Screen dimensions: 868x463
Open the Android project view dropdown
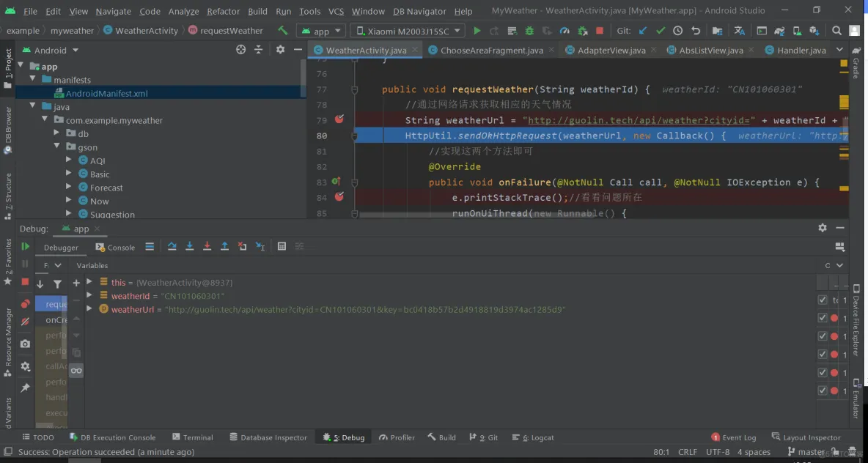[x=51, y=50]
